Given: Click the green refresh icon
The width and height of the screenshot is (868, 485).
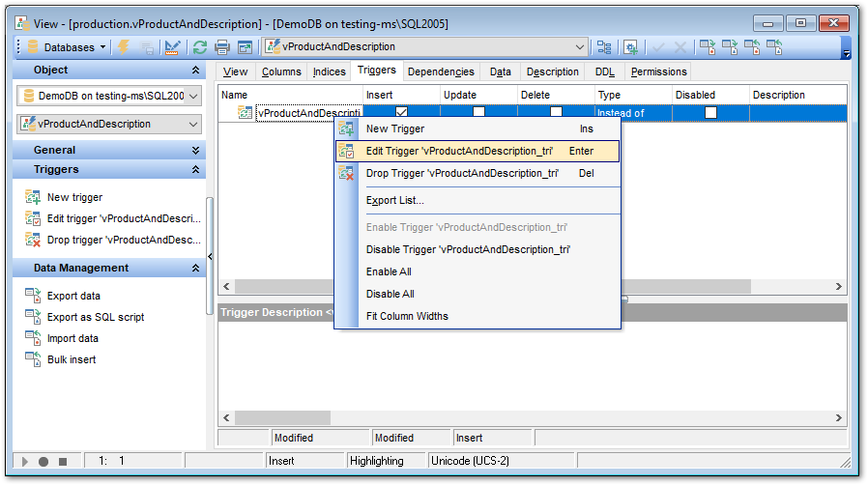Looking at the screenshot, I should (x=200, y=47).
